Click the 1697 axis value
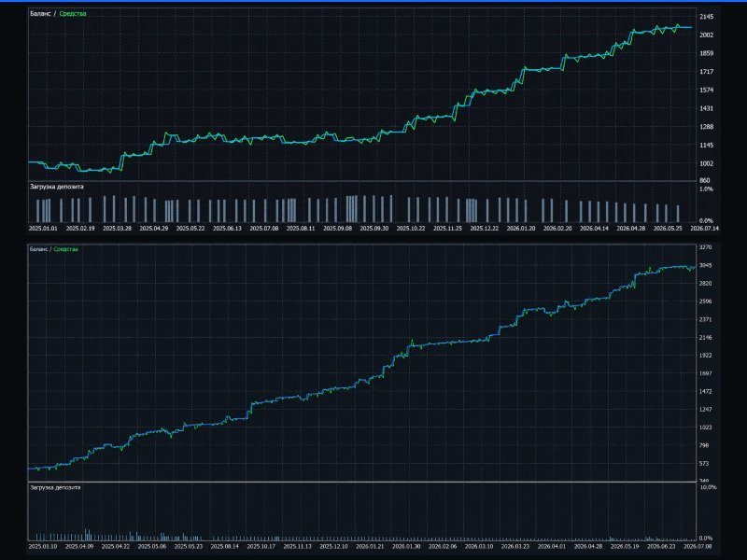747x560 pixels. (706, 373)
